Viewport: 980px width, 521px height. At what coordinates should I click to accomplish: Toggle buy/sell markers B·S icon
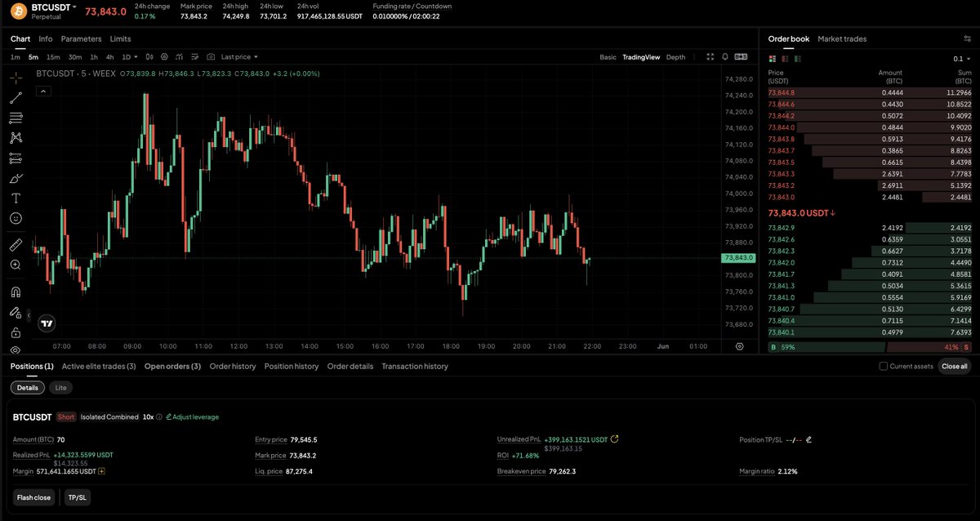click(x=741, y=57)
